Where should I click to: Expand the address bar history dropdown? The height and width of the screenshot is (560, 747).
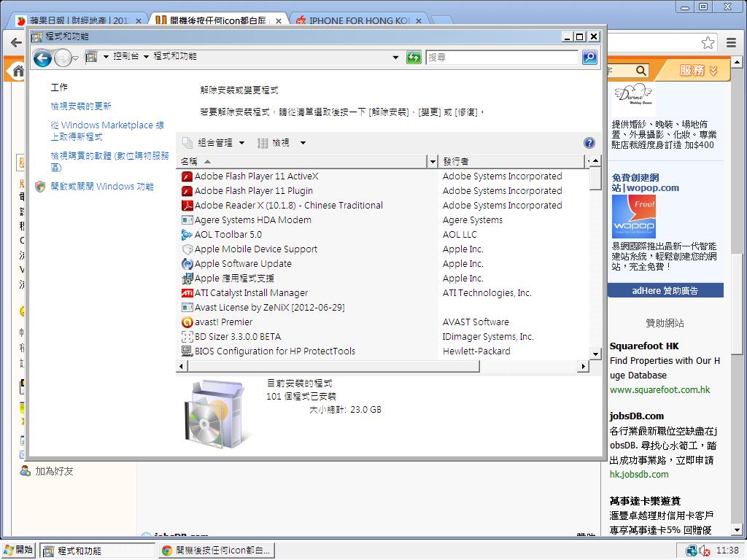(395, 58)
